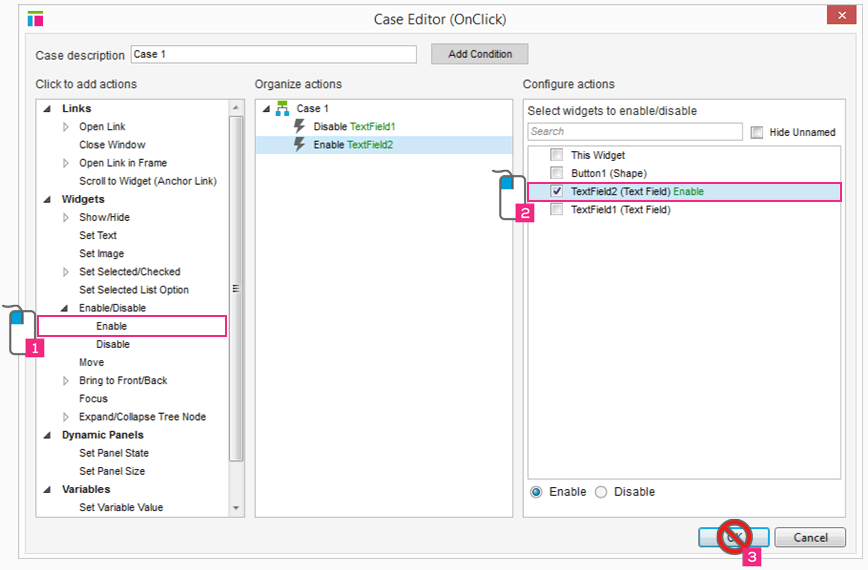Collapse the Enable/Disable action group
This screenshot has width=868, height=570.
coord(67,308)
